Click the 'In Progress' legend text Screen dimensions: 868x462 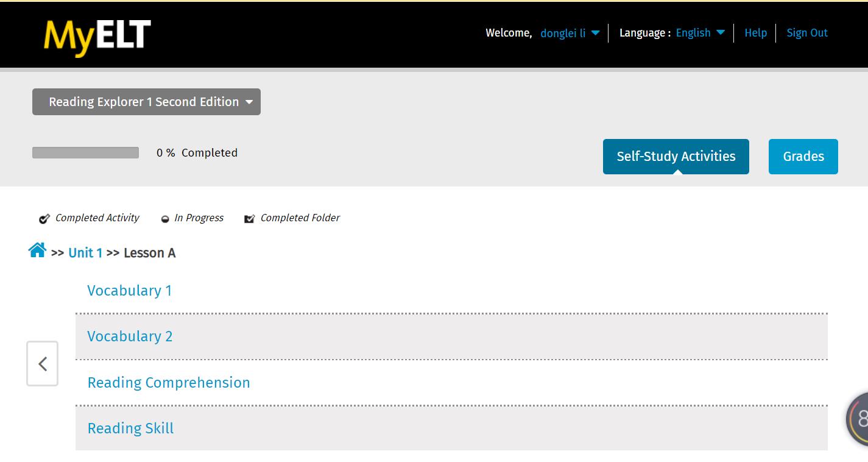[199, 218]
